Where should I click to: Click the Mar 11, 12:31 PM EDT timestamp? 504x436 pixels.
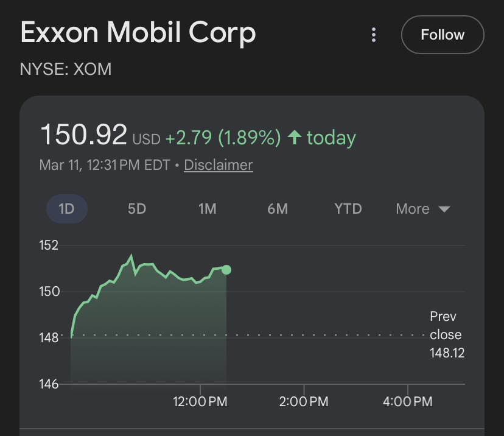pos(105,165)
